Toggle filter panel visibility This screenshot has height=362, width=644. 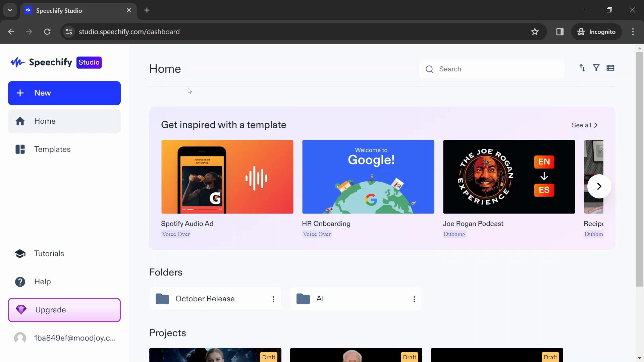(597, 68)
